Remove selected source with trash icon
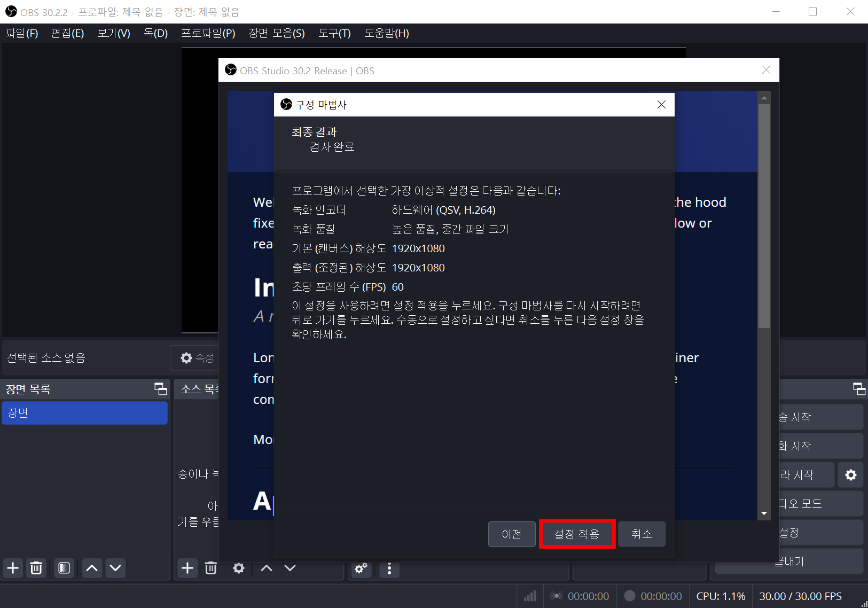 coord(211,568)
